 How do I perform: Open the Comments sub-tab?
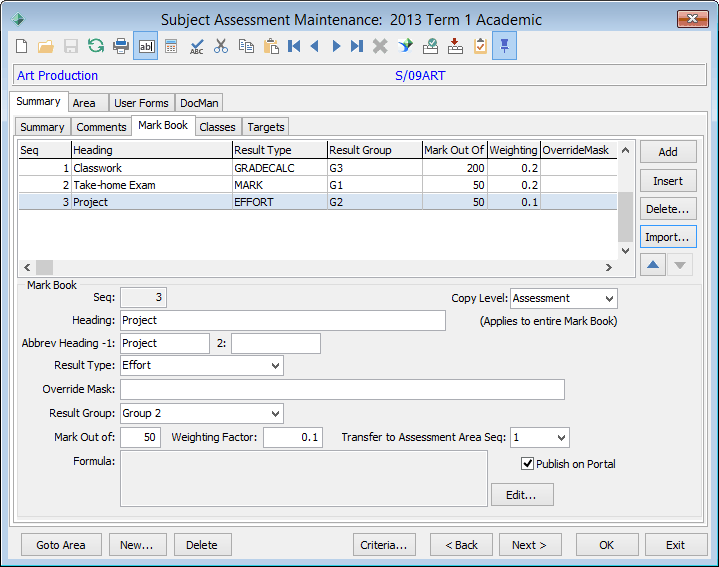[x=101, y=127]
